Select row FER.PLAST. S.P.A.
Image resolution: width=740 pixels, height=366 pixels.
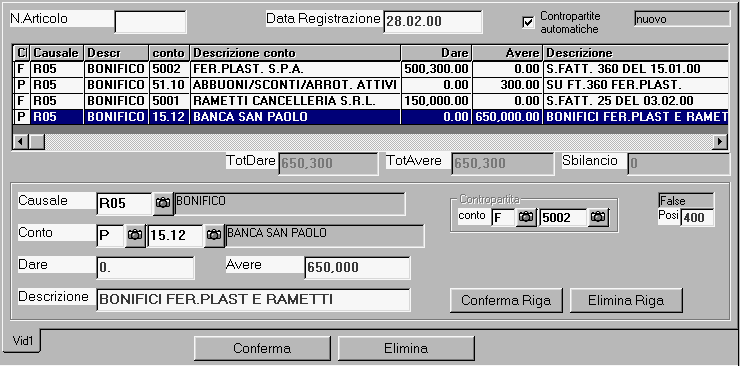(x=370, y=69)
